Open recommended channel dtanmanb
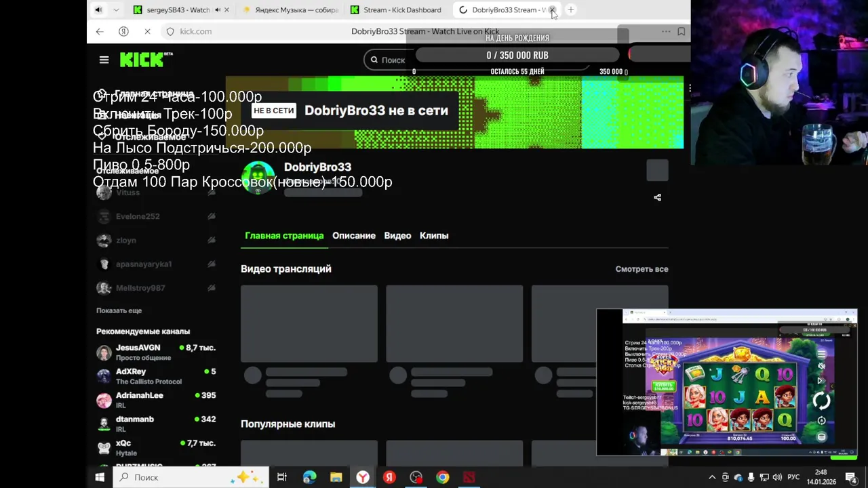The image size is (868, 488). tap(156, 424)
